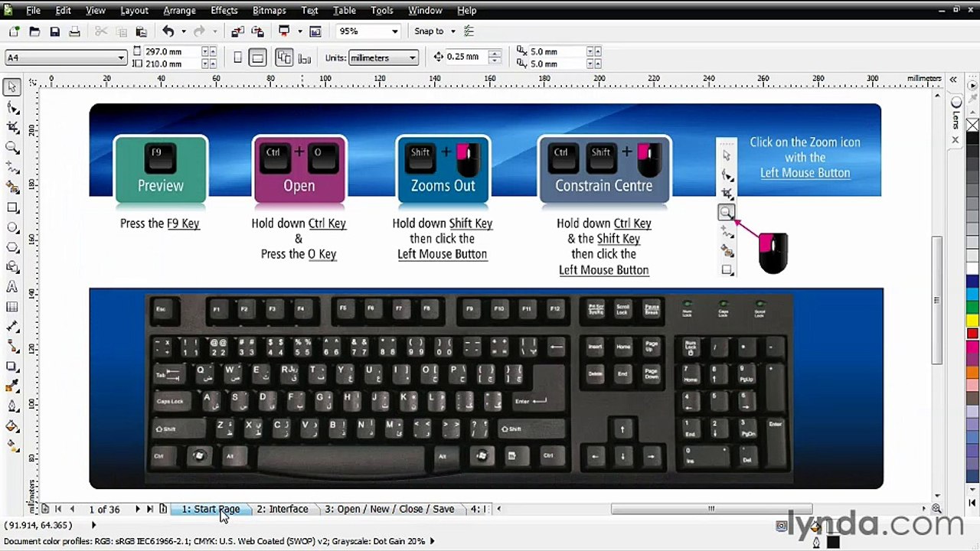
Task: Select the Text tool
Action: coord(11,287)
